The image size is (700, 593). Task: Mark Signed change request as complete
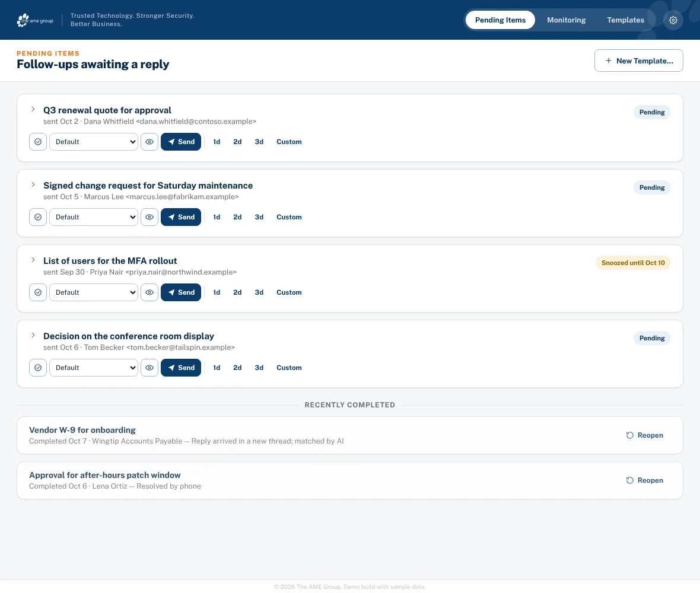point(38,217)
